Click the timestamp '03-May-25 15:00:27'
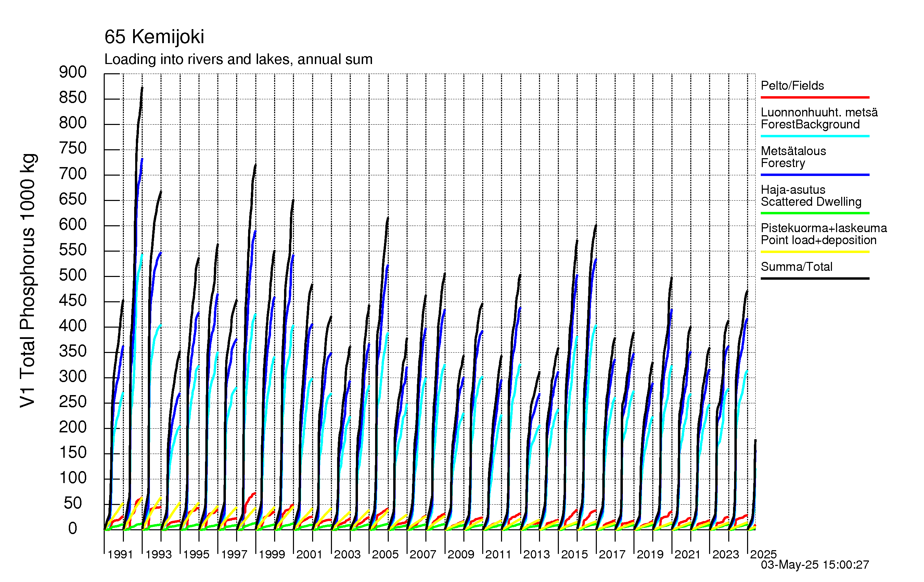The height and width of the screenshot is (582, 924). (x=814, y=565)
